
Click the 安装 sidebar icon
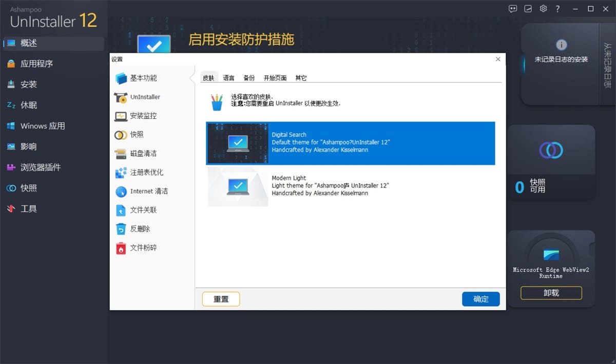(x=11, y=85)
